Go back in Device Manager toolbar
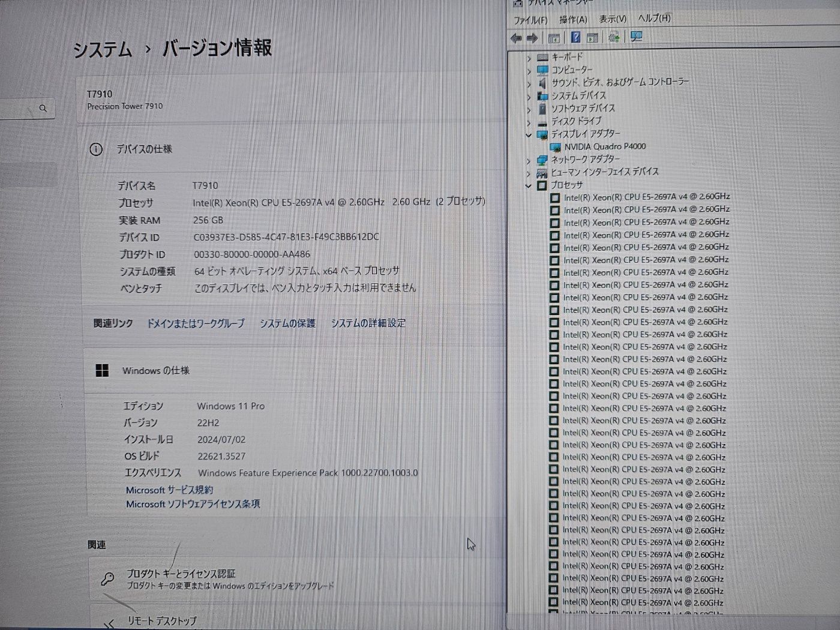The height and width of the screenshot is (630, 840). click(x=515, y=38)
